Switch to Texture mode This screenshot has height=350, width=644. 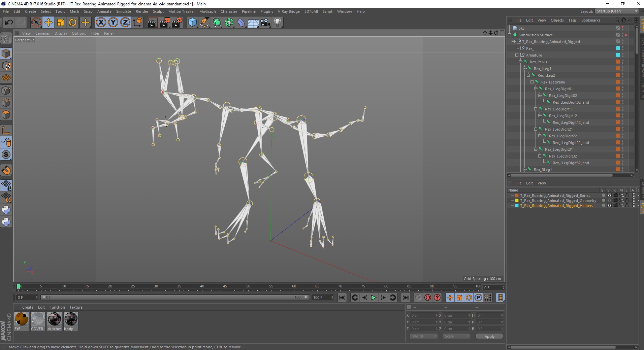point(6,66)
